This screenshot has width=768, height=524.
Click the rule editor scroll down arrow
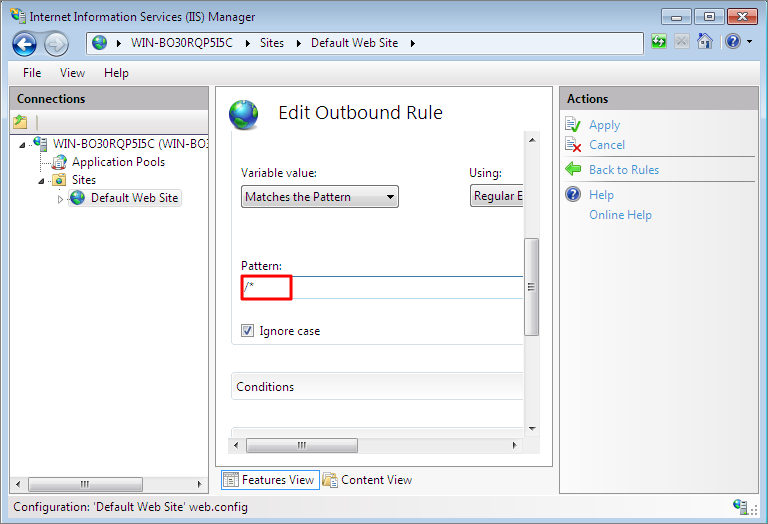[x=532, y=429]
